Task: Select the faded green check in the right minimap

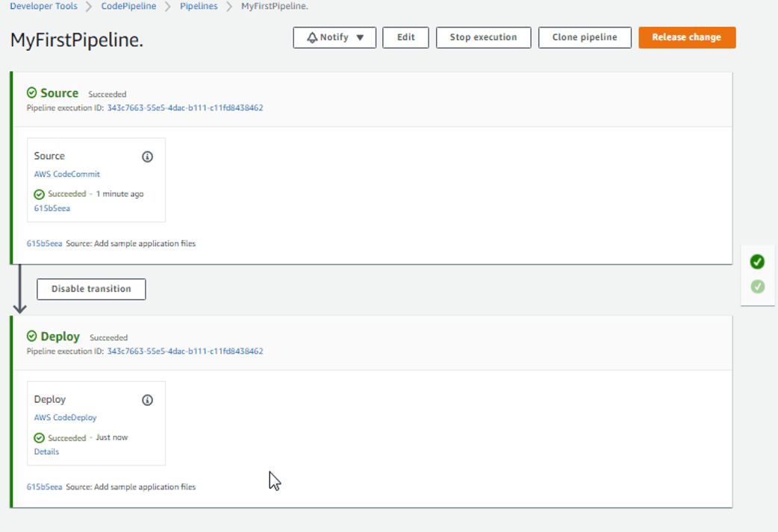Action: point(757,286)
